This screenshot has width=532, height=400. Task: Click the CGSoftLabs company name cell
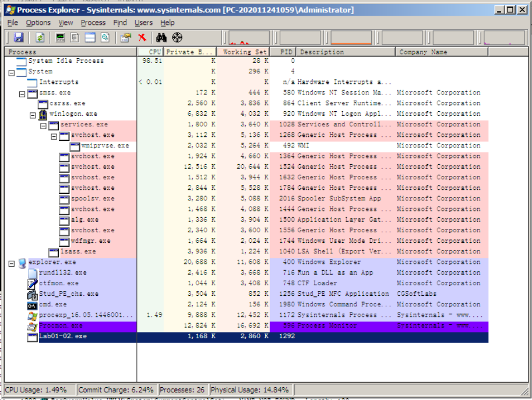[x=417, y=293]
